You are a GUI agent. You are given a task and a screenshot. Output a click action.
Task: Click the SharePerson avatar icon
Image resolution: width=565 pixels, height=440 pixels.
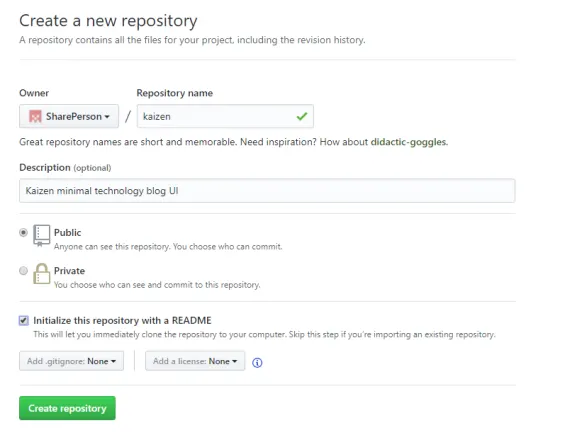[x=35, y=116]
